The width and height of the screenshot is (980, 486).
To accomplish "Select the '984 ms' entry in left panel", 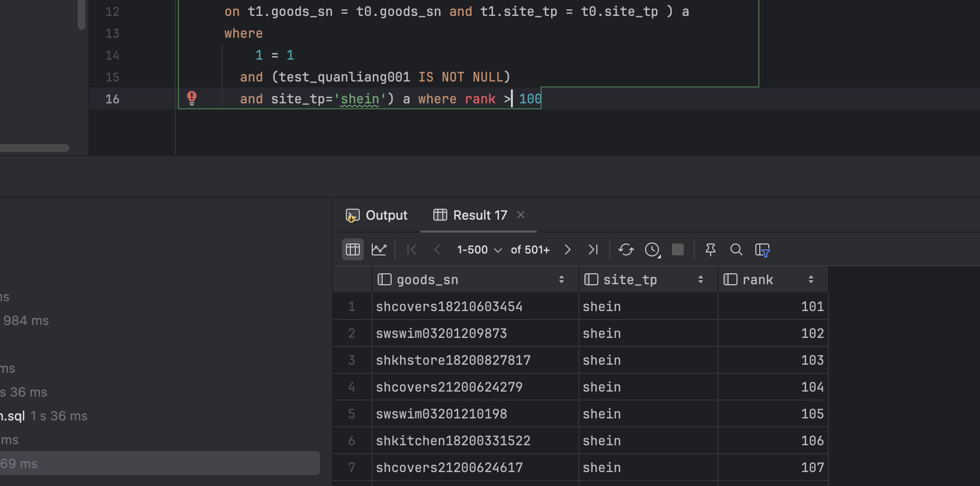I will (x=26, y=321).
